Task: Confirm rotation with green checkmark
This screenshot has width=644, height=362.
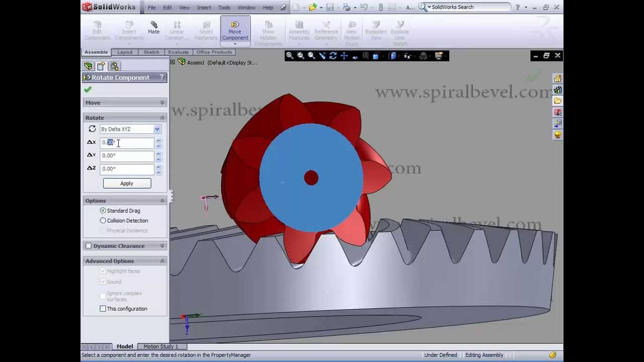Action: pyautogui.click(x=88, y=89)
